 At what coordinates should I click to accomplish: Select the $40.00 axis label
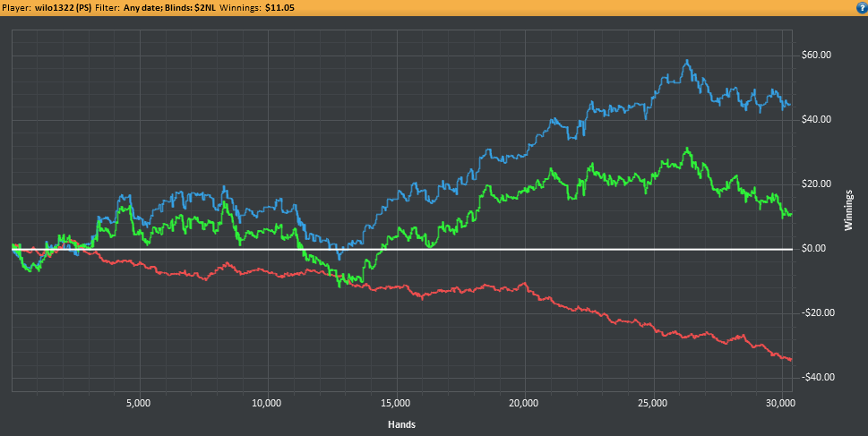click(816, 119)
